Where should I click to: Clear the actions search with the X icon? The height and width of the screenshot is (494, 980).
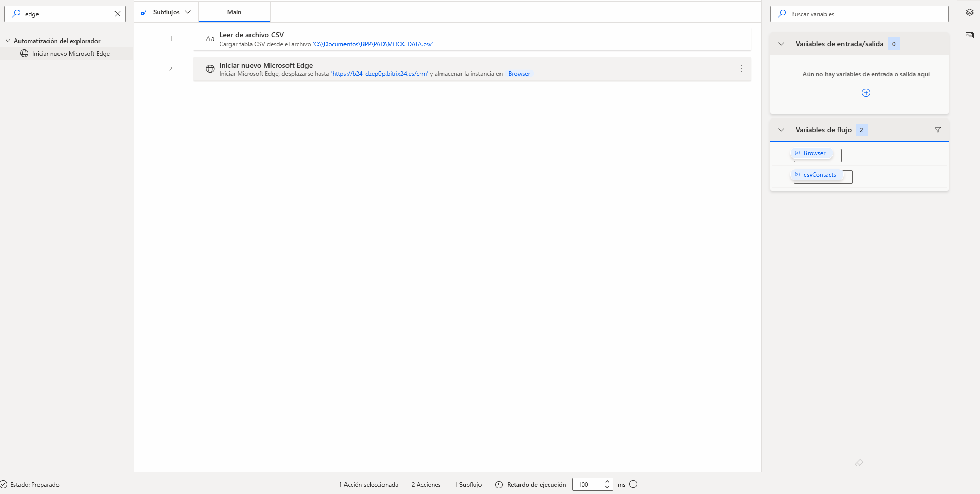click(x=118, y=14)
